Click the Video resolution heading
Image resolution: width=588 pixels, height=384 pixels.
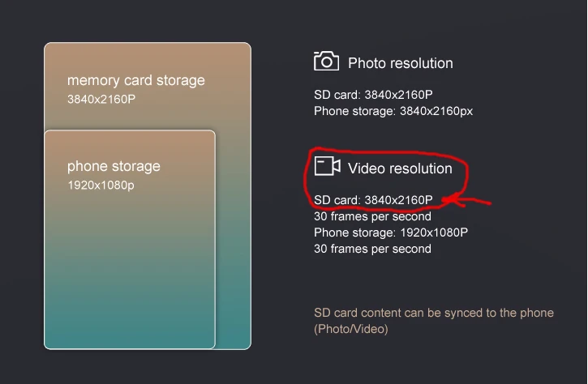click(400, 169)
